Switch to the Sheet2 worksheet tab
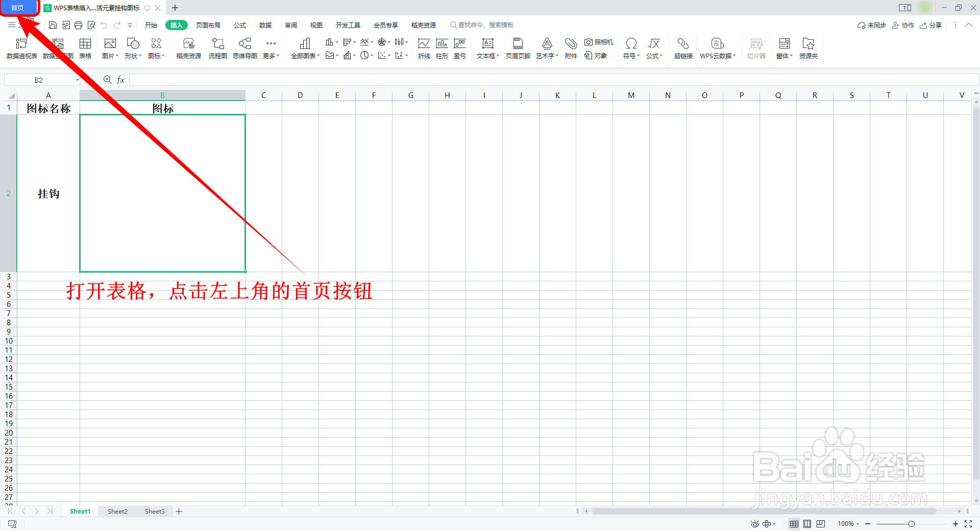The image size is (980, 531). click(x=117, y=511)
